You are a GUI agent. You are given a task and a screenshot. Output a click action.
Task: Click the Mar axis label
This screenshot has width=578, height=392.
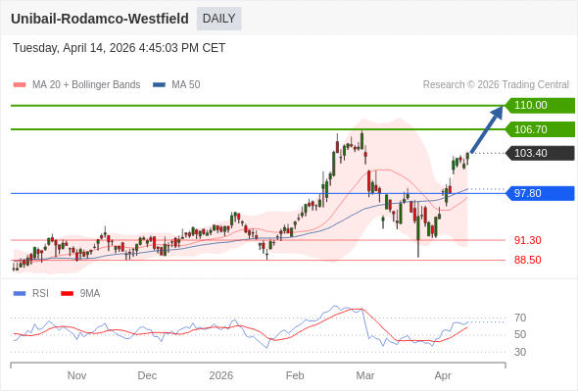click(x=365, y=375)
